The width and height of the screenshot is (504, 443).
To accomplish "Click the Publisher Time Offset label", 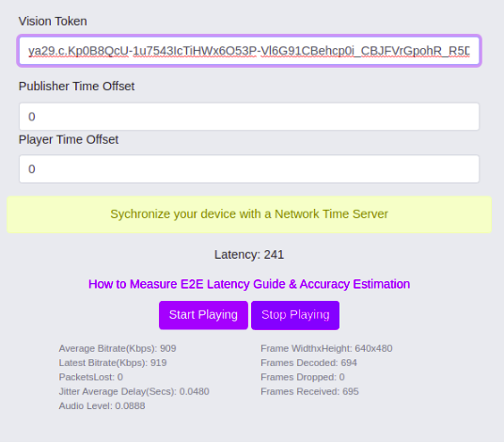I will click(x=76, y=87).
